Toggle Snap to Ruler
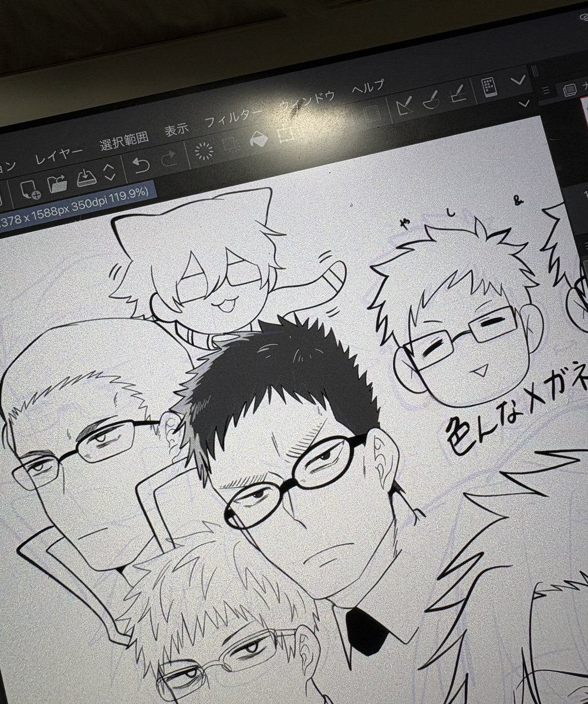Screen dimensions: 588x704 tap(404, 106)
